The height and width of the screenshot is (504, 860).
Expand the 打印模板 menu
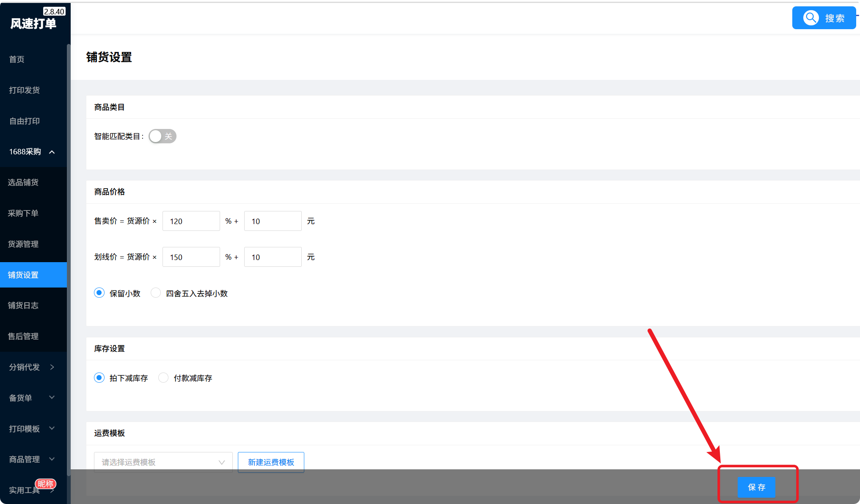[x=33, y=429]
